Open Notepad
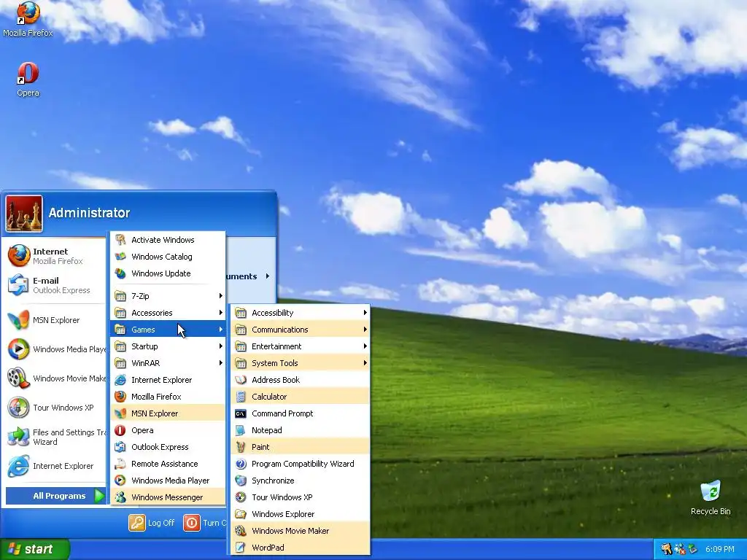This screenshot has width=747, height=560. 301,430
